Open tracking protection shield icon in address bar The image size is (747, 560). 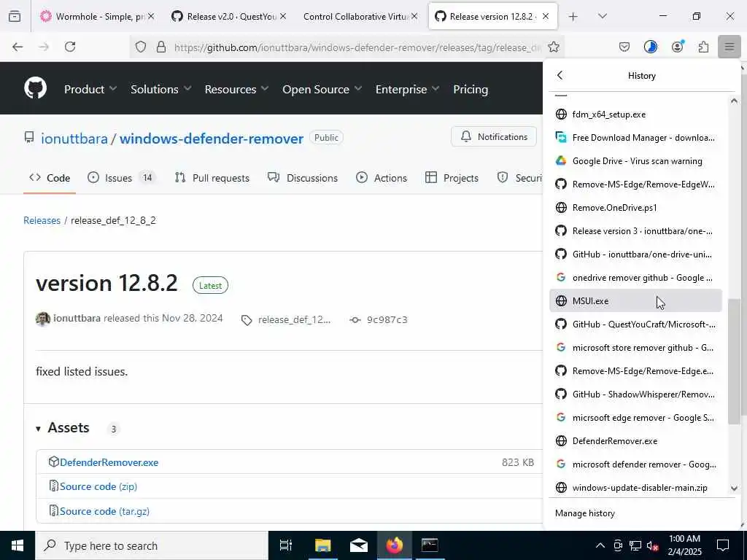[141, 47]
